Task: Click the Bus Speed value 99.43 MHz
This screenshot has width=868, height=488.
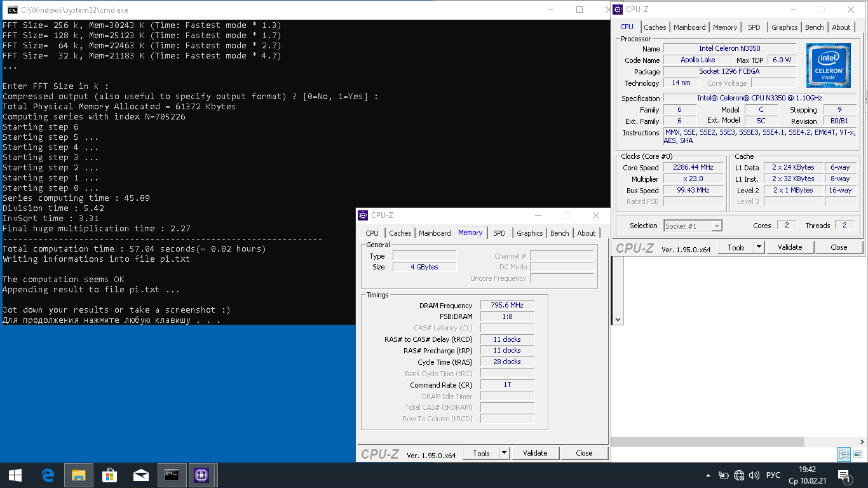Action: 695,190
